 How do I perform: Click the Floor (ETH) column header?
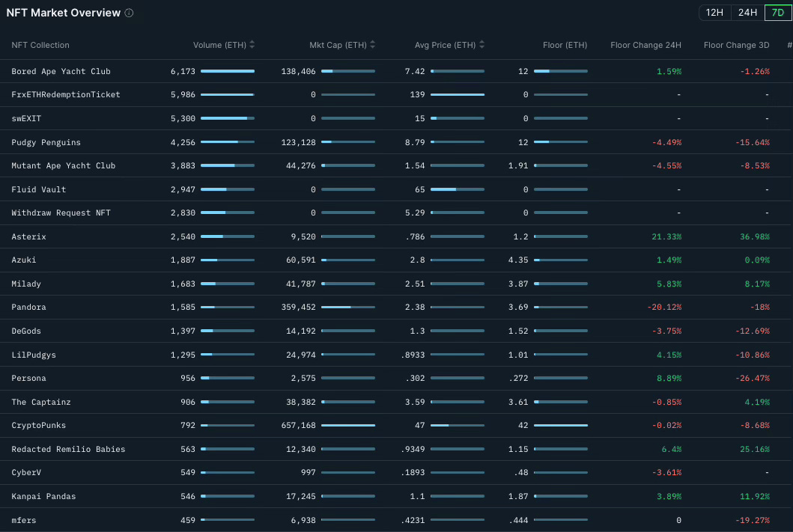pos(565,45)
